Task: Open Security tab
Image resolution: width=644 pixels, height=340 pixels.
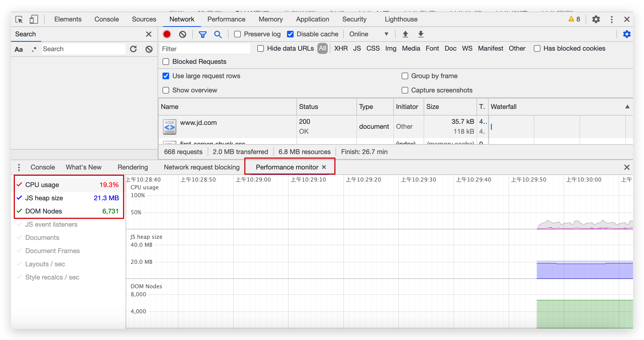Action: [x=354, y=19]
